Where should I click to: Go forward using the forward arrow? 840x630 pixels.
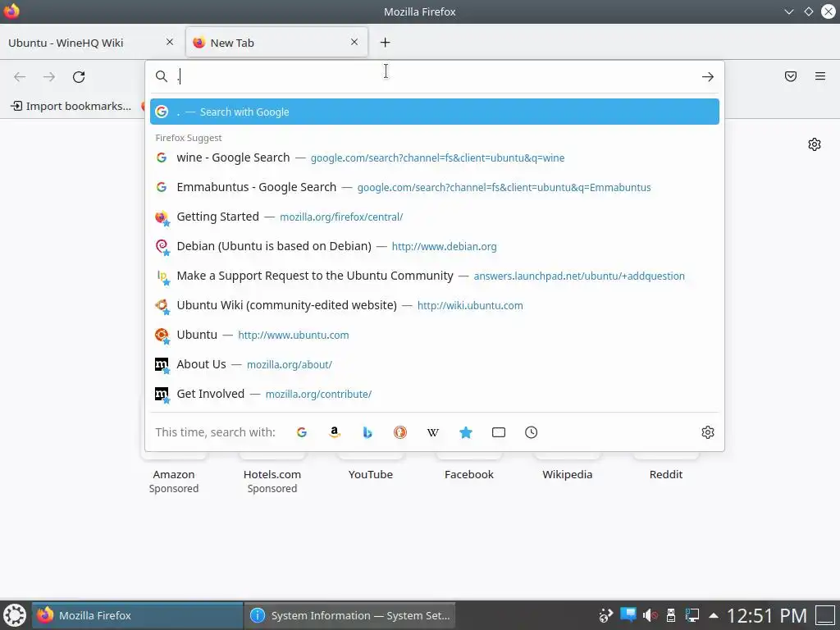point(49,76)
